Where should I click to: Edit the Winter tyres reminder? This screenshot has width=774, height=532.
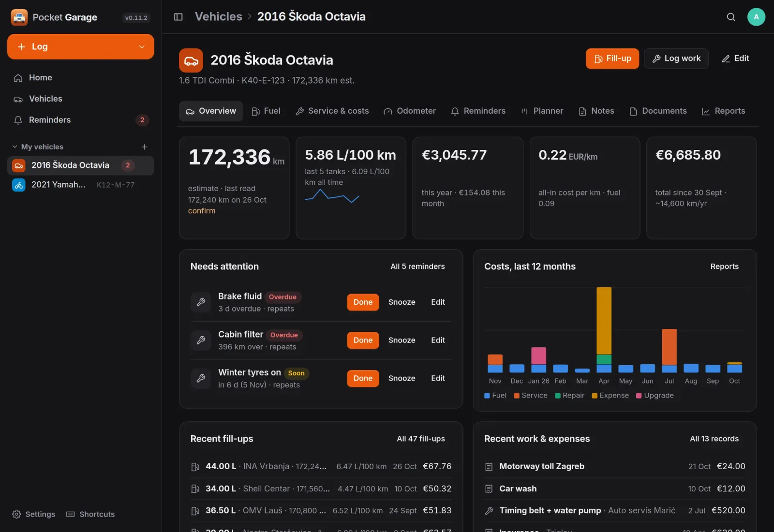point(438,378)
